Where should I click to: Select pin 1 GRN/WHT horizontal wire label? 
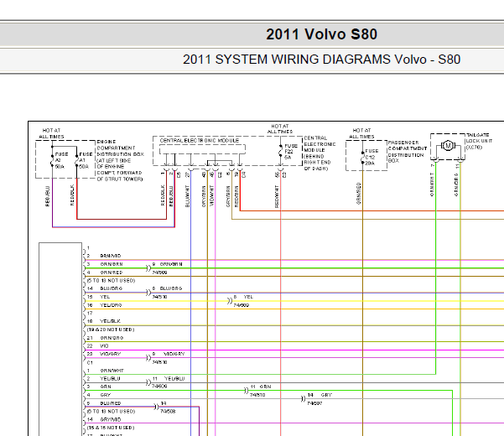tap(112, 371)
